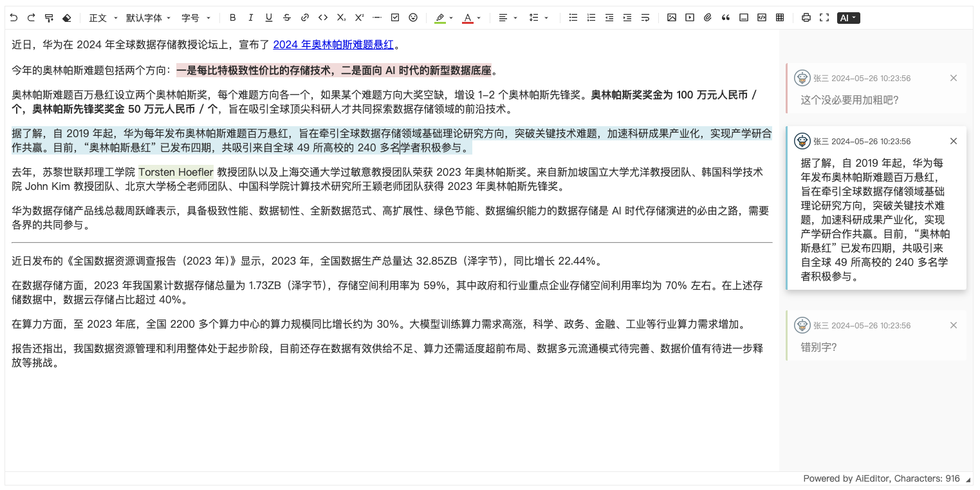Click the format painter icon
This screenshot has width=980, height=490.
click(50, 18)
